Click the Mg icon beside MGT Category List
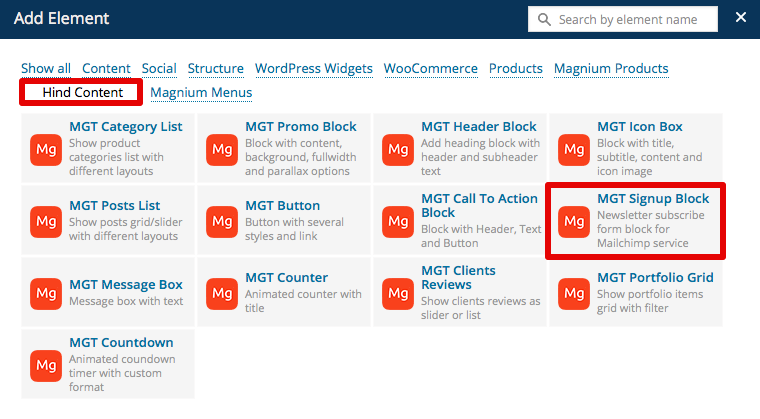760x419 pixels. (46, 148)
